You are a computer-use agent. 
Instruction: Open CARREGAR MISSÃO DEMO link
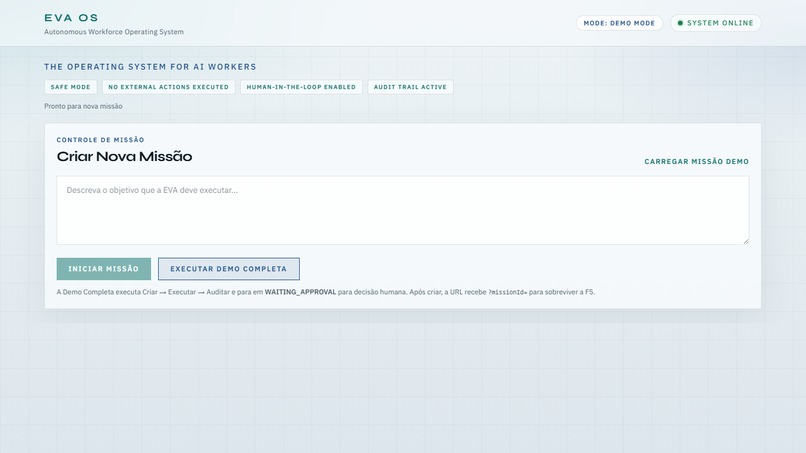pos(697,161)
